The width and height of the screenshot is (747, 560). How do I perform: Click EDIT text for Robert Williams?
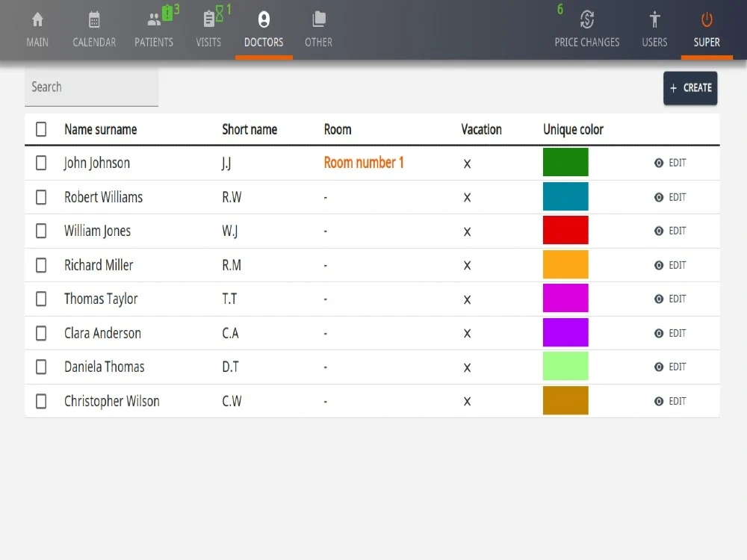coord(677,197)
